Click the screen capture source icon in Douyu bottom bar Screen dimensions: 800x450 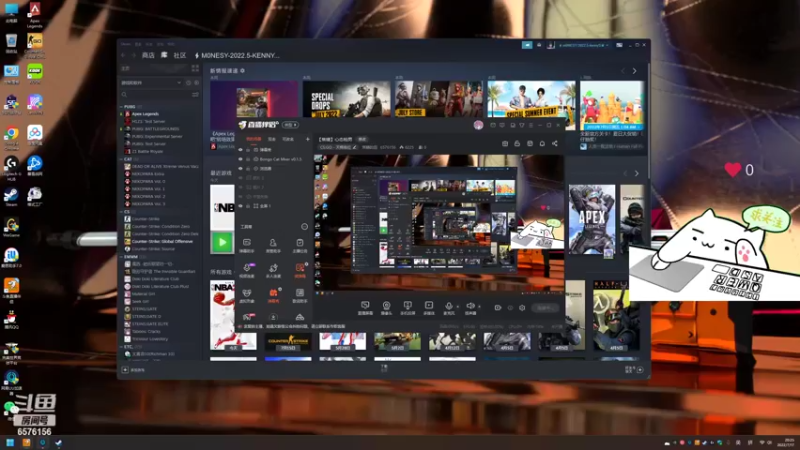pyautogui.click(x=365, y=307)
